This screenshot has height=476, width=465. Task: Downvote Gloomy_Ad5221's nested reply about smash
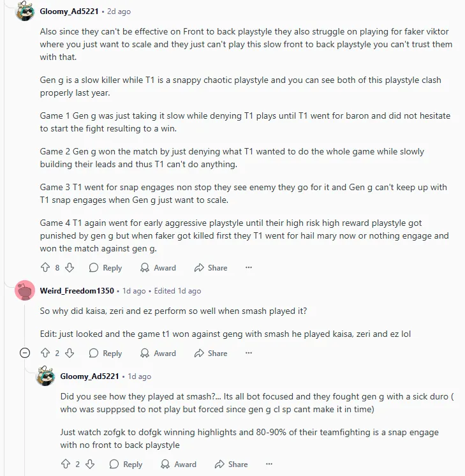[x=91, y=465]
